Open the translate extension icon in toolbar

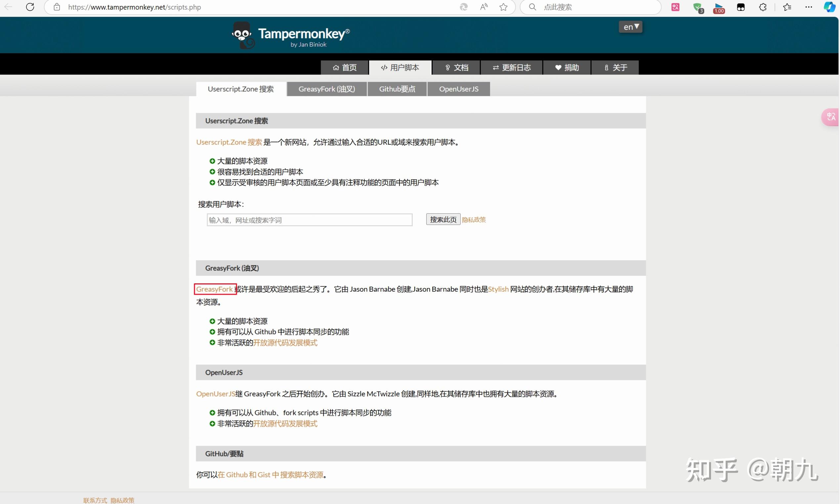[x=675, y=7]
